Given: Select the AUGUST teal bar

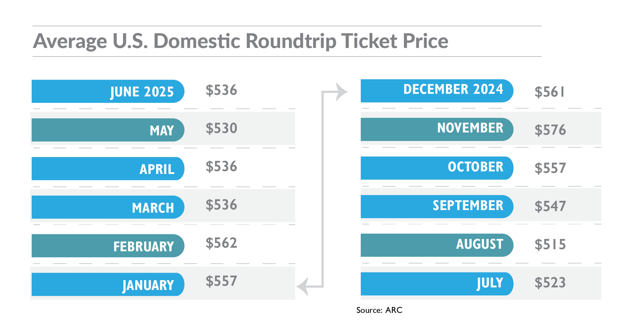Looking at the screenshot, I should coord(437,245).
